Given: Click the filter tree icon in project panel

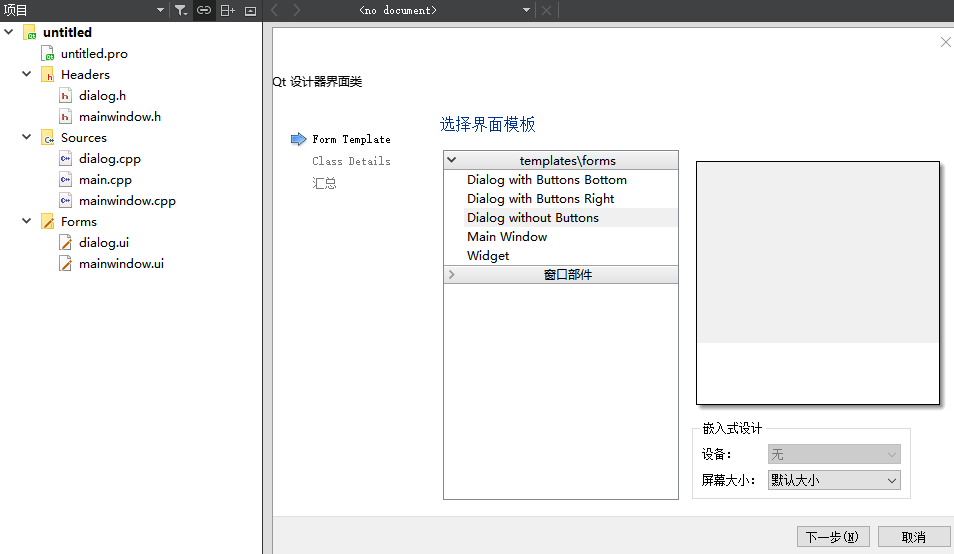Looking at the screenshot, I should (180, 10).
